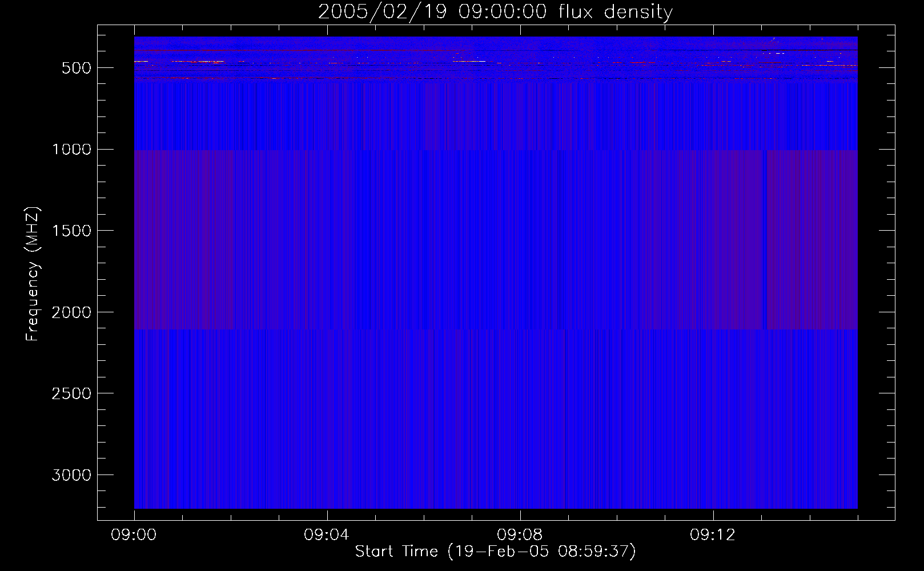Click the 09:00 time tick label
The image size is (924, 571).
[134, 535]
